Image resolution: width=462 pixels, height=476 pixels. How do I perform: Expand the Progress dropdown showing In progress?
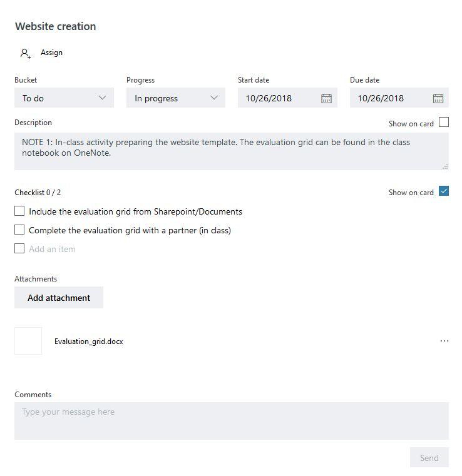click(x=176, y=98)
